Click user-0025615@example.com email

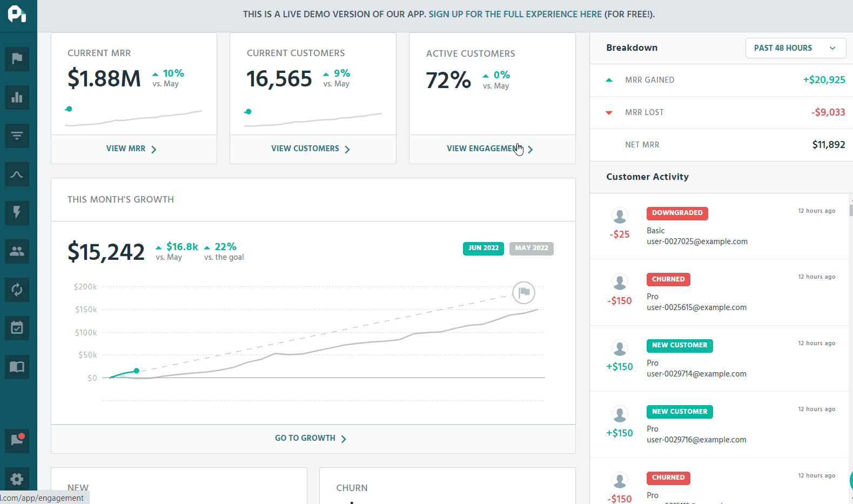(697, 307)
